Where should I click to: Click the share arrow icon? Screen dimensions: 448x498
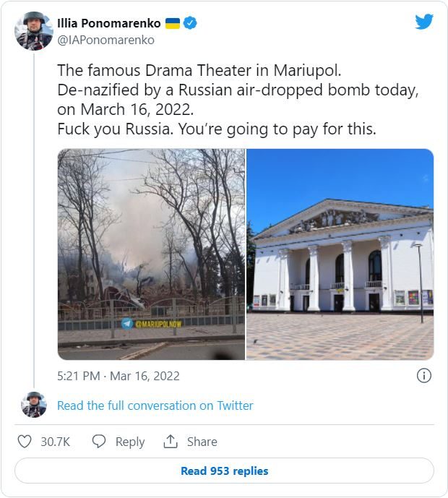point(171,442)
